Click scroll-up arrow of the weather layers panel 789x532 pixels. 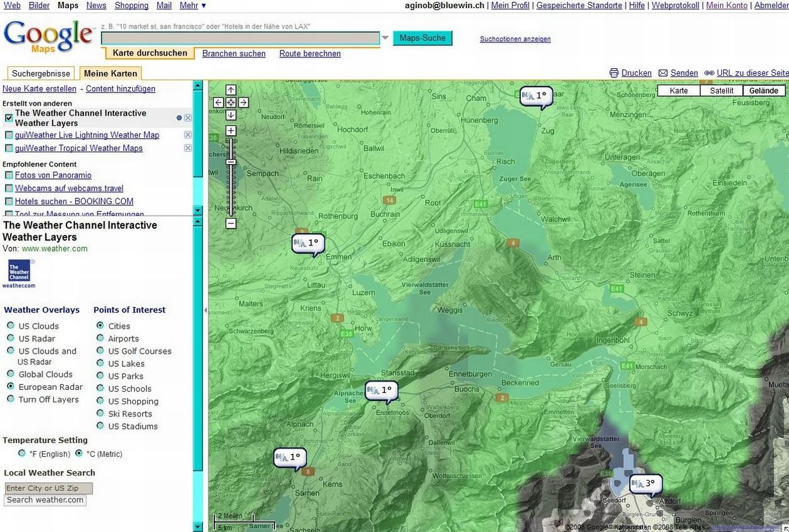tap(198, 221)
